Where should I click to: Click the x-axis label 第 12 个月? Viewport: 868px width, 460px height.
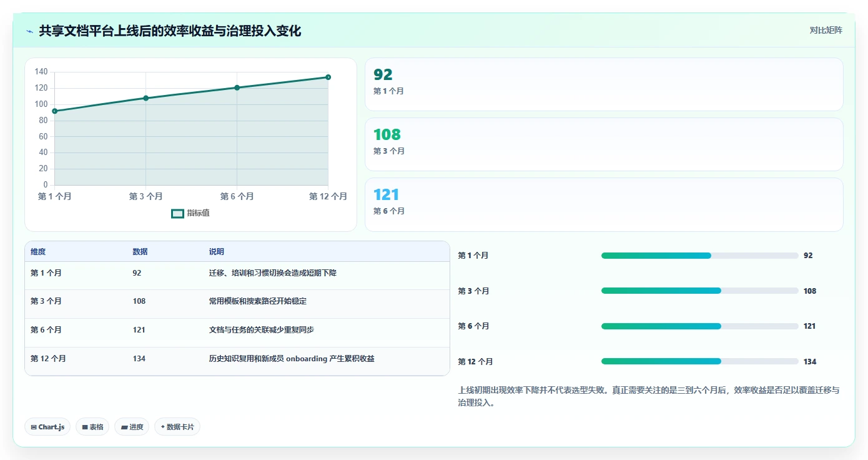(328, 196)
